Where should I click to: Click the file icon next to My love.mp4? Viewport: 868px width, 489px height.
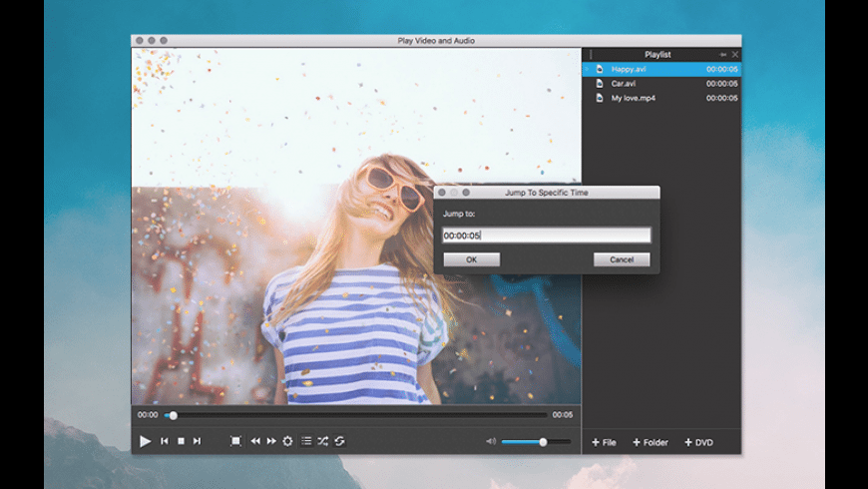click(x=600, y=98)
